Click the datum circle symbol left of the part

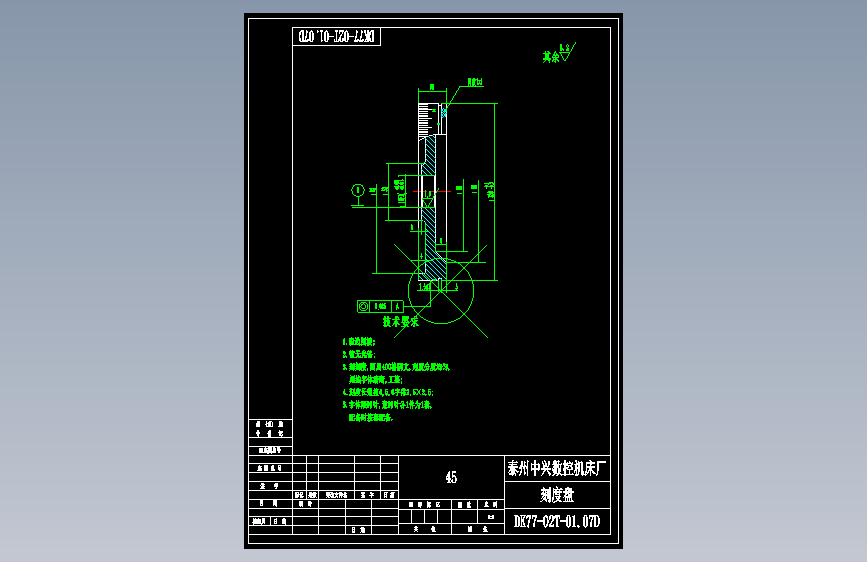[358, 190]
